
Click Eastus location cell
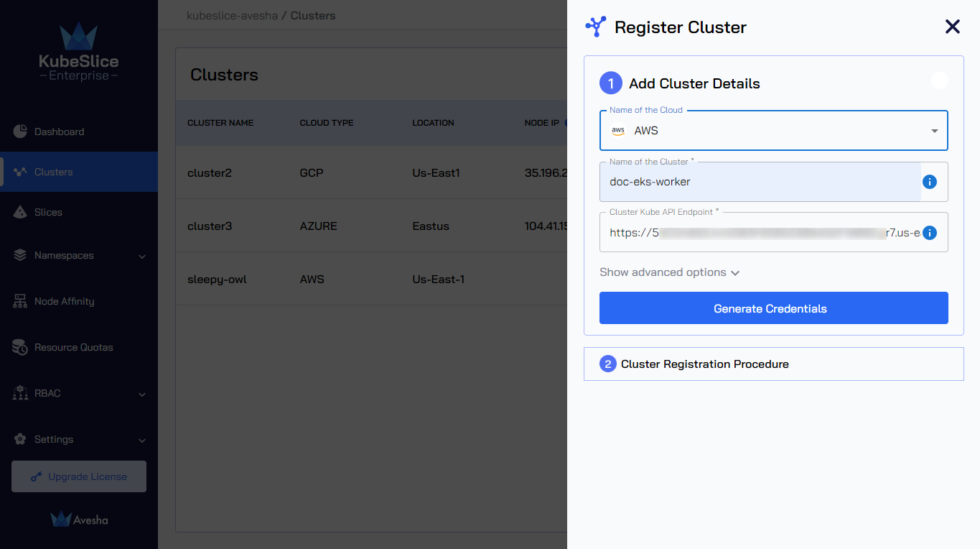coord(431,226)
